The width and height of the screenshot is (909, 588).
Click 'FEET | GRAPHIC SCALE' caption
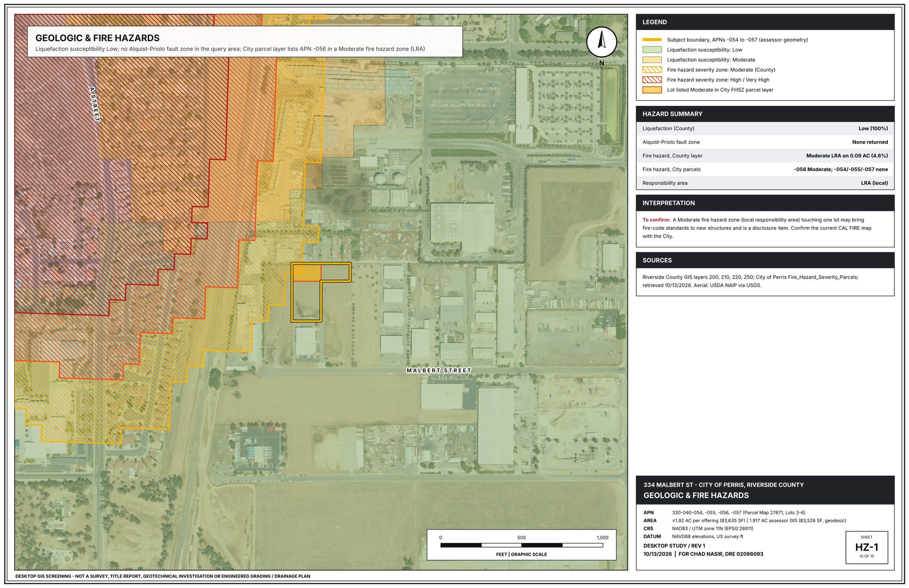pyautogui.click(x=522, y=555)
